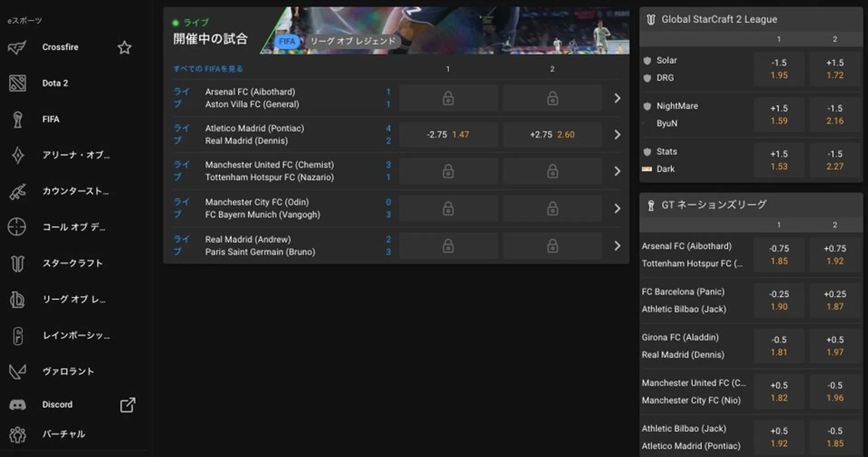
Task: Bet Athletic Bilbao (Jack) +0.5 at 1.92
Action: pos(779,438)
